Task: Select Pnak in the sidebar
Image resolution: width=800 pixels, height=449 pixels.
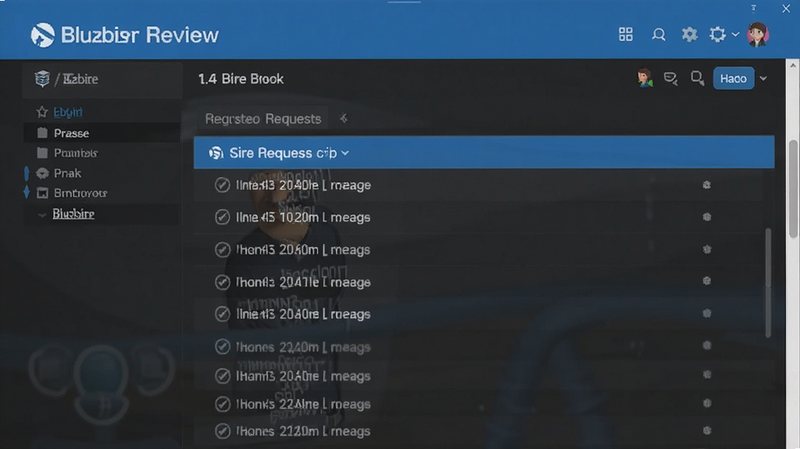Action: click(x=102, y=173)
